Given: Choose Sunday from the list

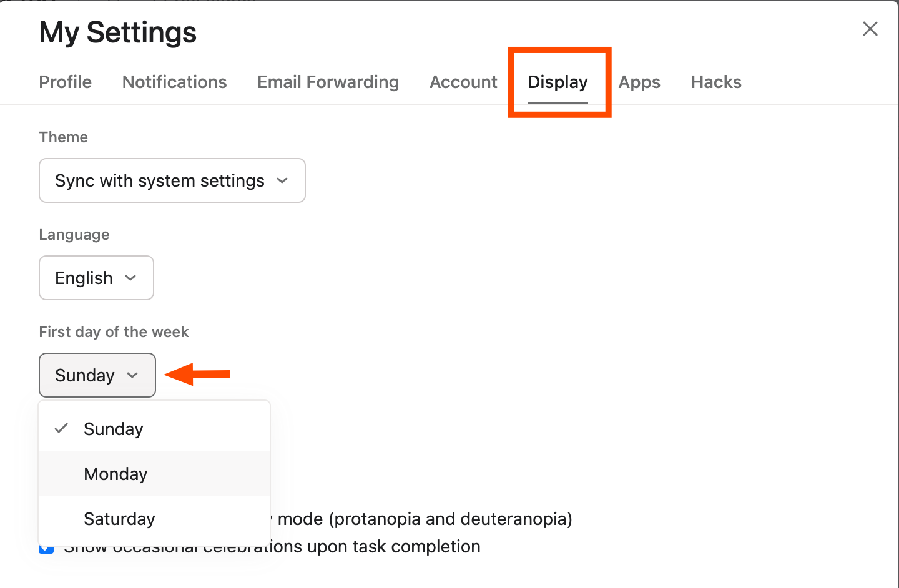Looking at the screenshot, I should coord(154,429).
